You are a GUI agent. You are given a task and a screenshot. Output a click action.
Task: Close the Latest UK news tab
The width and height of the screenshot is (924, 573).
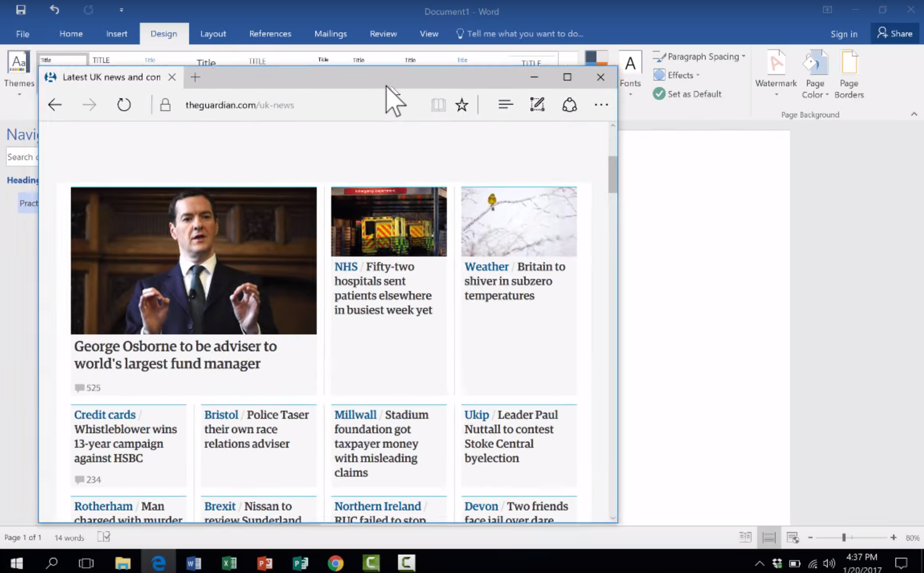(172, 77)
